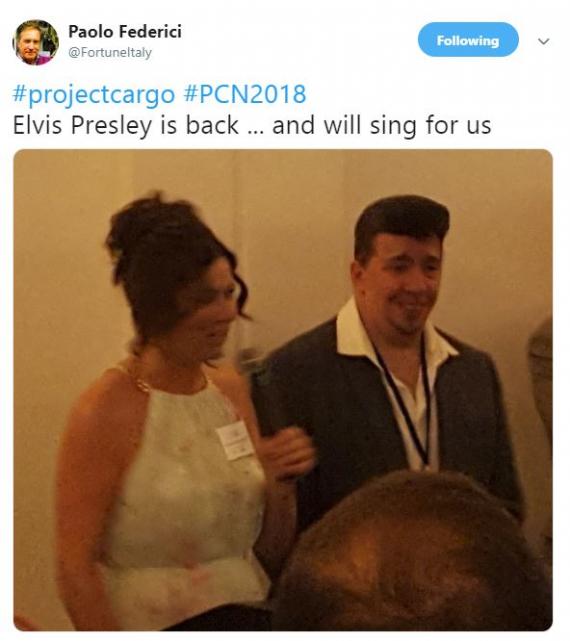Click the 'will sing for us' phrase

pyautogui.click(x=407, y=125)
